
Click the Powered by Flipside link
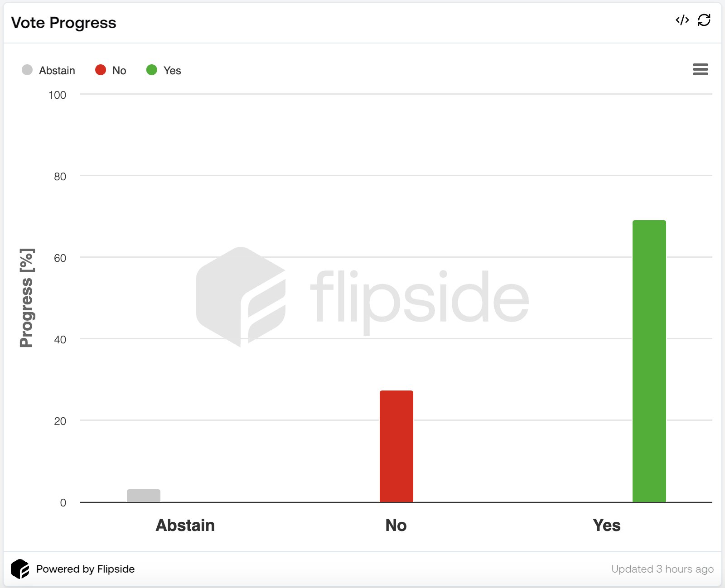pos(85,569)
